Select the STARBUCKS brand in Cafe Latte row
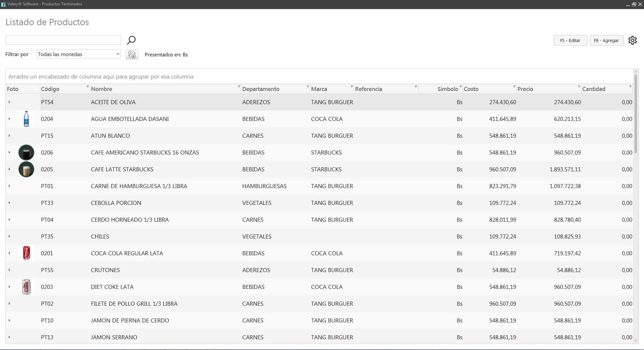Image resolution: width=644 pixels, height=350 pixels. 326,169
